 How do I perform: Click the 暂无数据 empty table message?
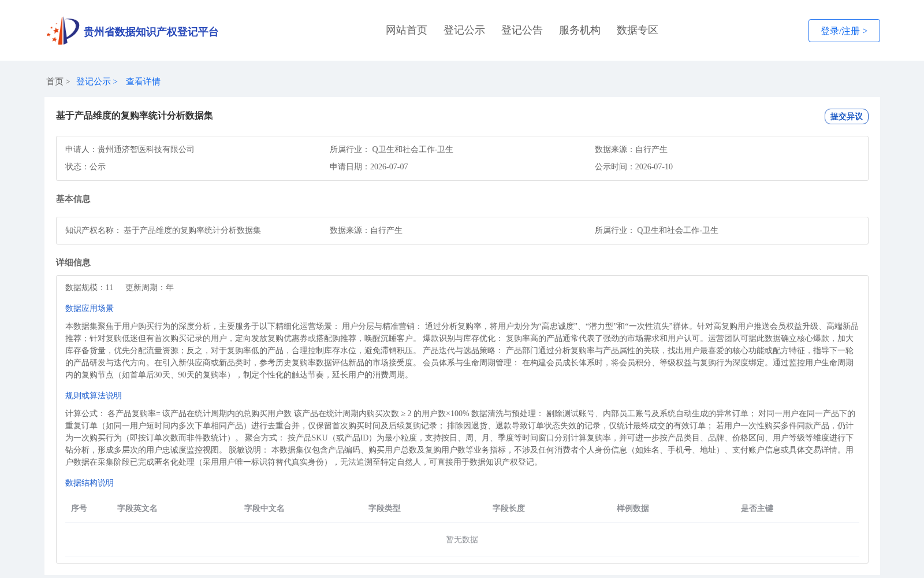click(462, 539)
